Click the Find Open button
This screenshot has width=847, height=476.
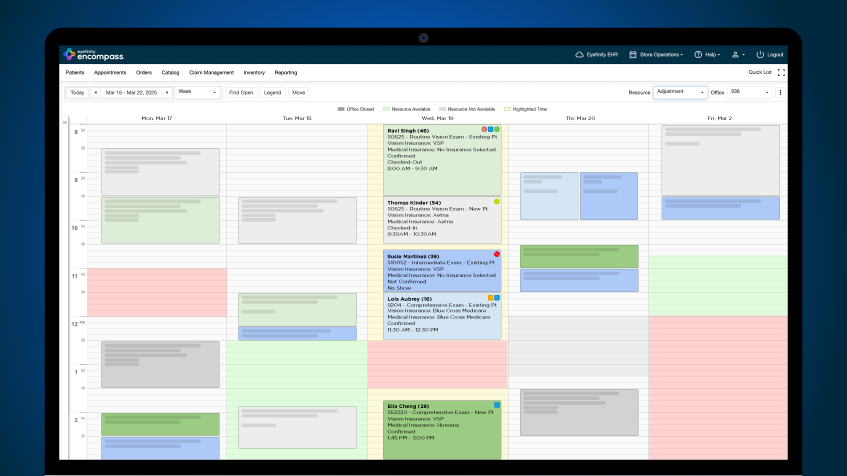pyautogui.click(x=241, y=92)
